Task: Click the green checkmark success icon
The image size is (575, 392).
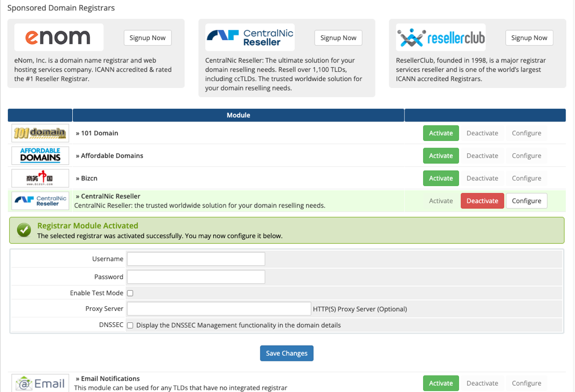Action: [24, 230]
